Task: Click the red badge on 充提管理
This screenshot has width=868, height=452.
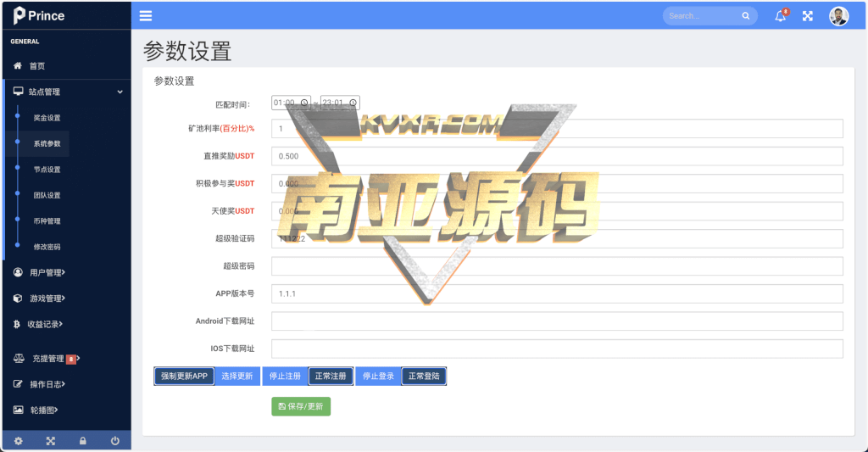Action: tap(71, 359)
